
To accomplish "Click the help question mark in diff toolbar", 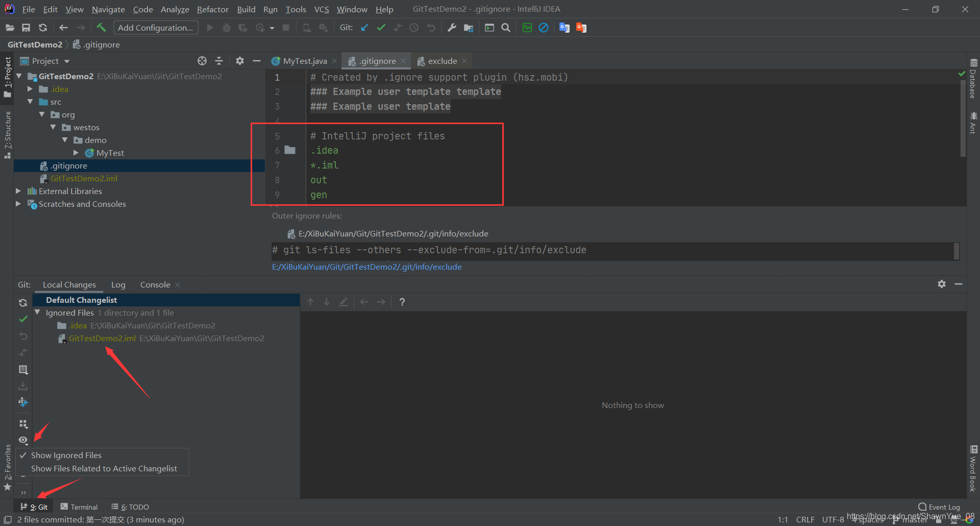I will tap(402, 302).
